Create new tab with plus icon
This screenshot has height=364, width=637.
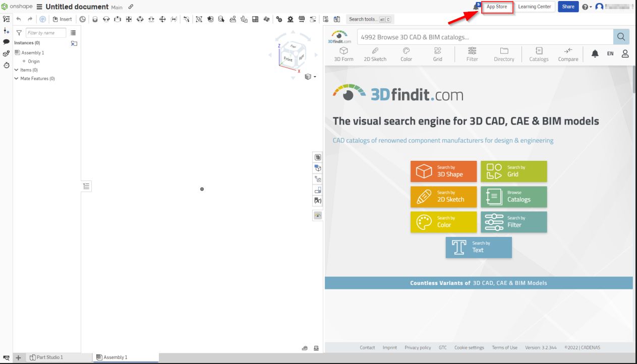(x=18, y=357)
